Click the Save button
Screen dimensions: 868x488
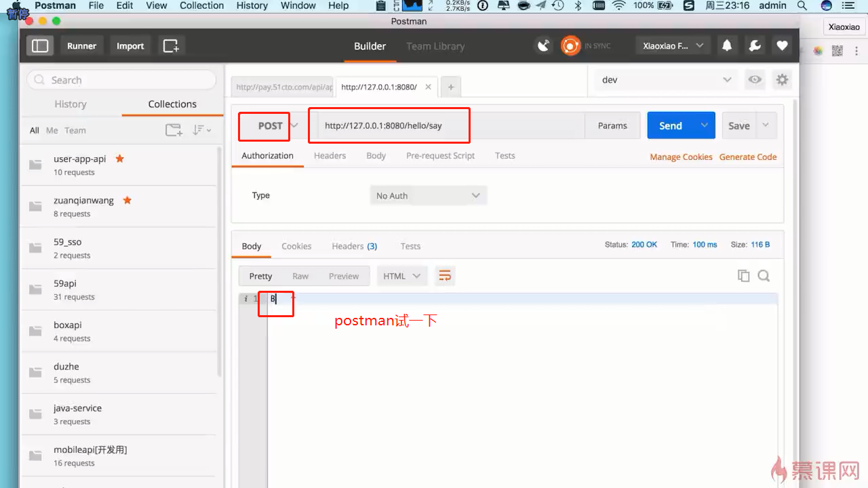(739, 125)
